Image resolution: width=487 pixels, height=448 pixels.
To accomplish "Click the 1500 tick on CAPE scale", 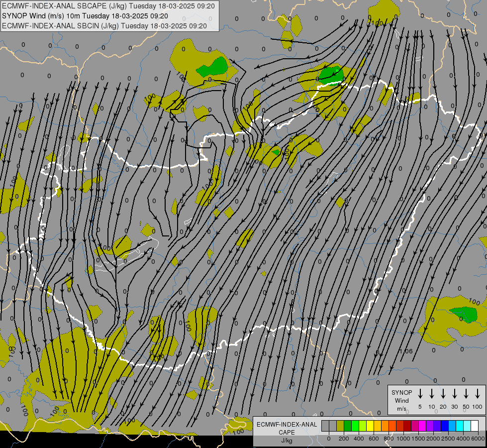I will (x=418, y=439).
